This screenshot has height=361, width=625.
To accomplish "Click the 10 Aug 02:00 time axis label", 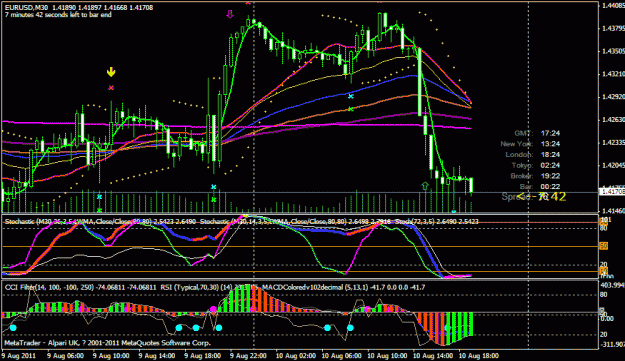I will pos(296,355).
